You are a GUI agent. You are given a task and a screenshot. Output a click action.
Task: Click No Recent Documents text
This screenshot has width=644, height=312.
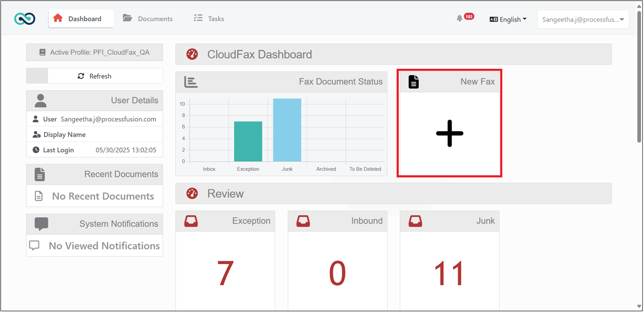103,196
